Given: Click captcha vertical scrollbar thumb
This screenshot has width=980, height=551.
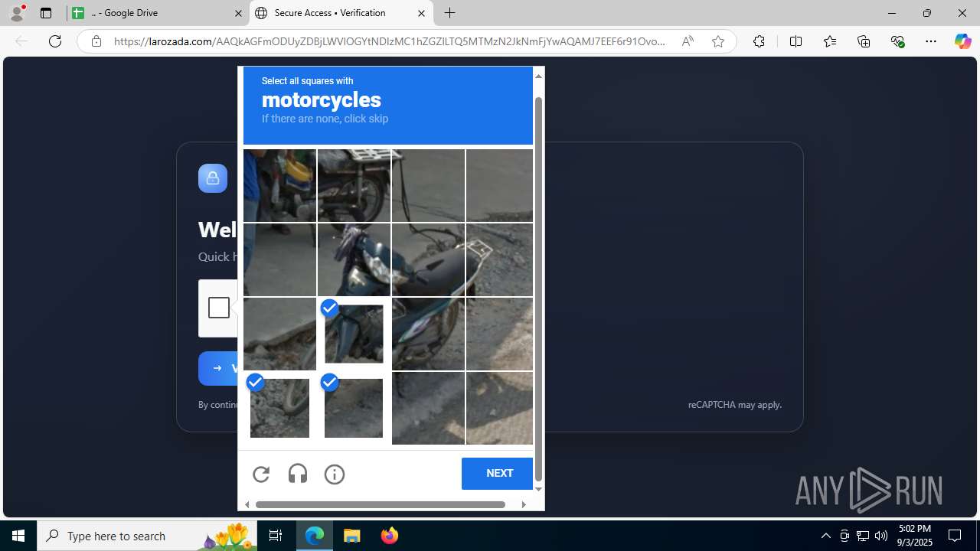Looking at the screenshot, I should point(538,289).
